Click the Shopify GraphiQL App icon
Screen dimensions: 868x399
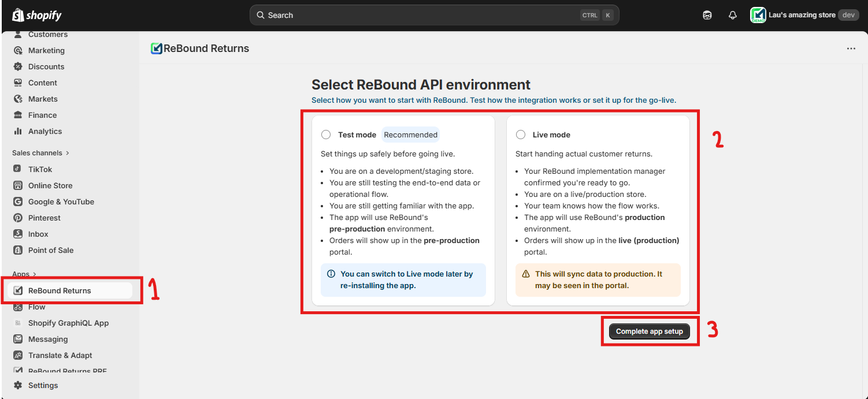click(x=18, y=323)
